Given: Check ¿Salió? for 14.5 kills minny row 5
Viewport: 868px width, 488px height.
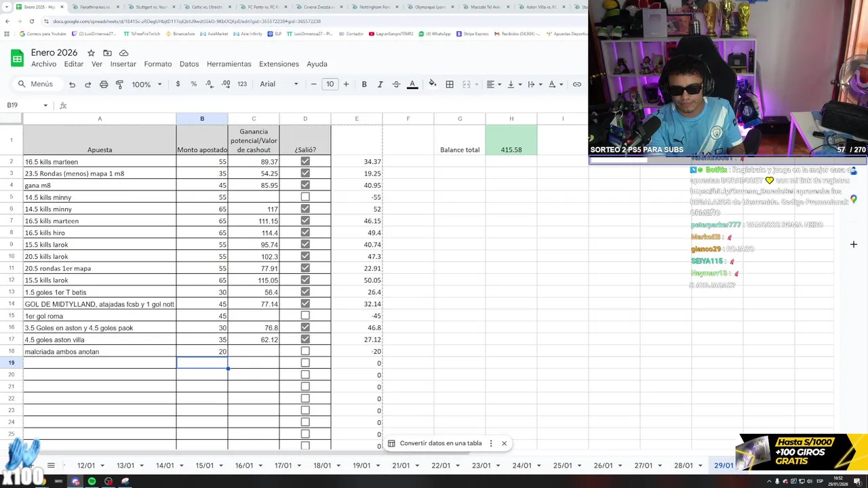Looking at the screenshot, I should tap(305, 197).
